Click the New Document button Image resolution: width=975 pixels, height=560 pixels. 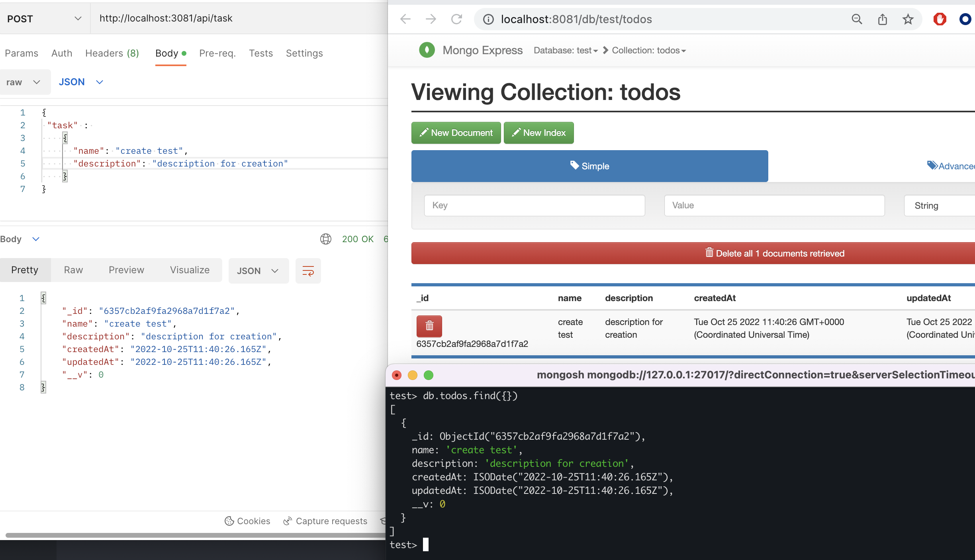click(456, 133)
